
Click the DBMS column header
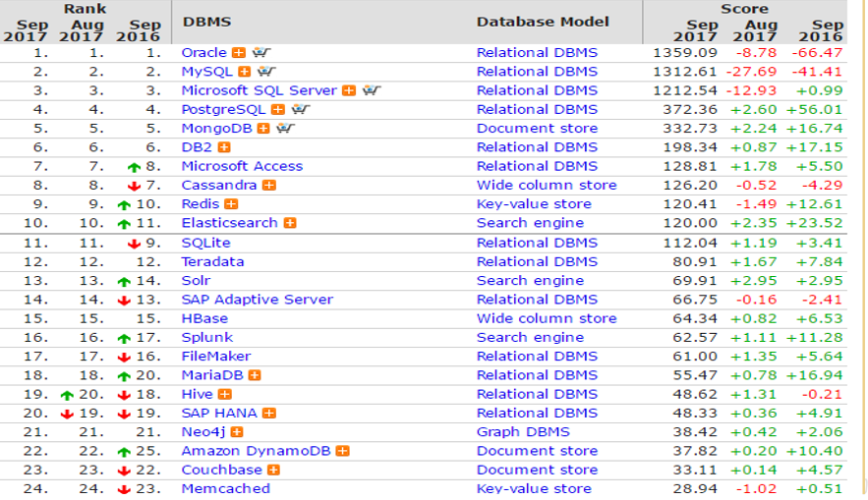pyautogui.click(x=207, y=22)
